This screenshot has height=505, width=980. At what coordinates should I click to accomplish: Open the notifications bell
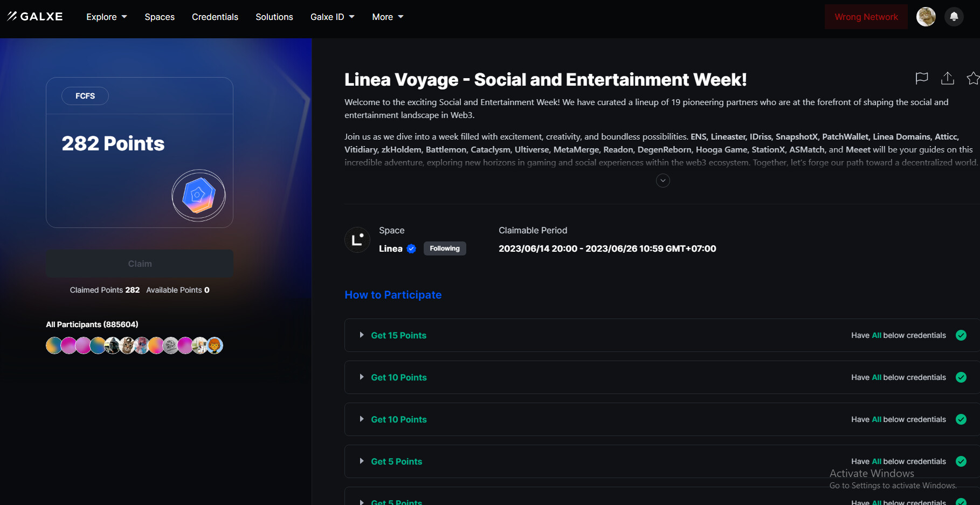pos(954,17)
